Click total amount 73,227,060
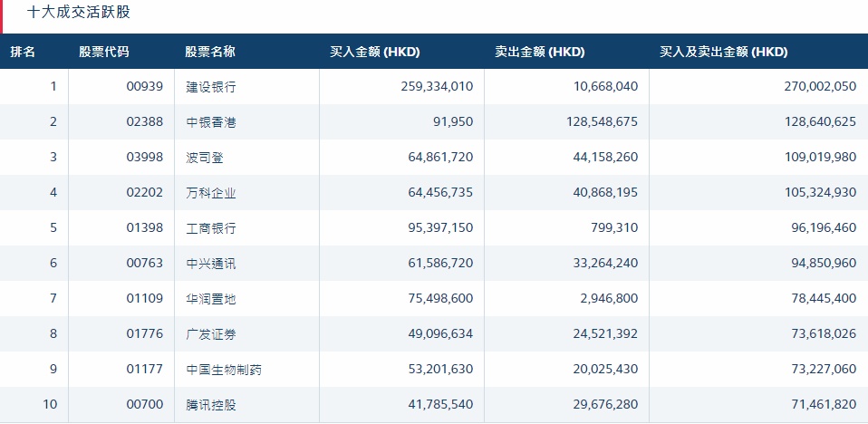Screen dimensions: 868x424 [824, 370]
